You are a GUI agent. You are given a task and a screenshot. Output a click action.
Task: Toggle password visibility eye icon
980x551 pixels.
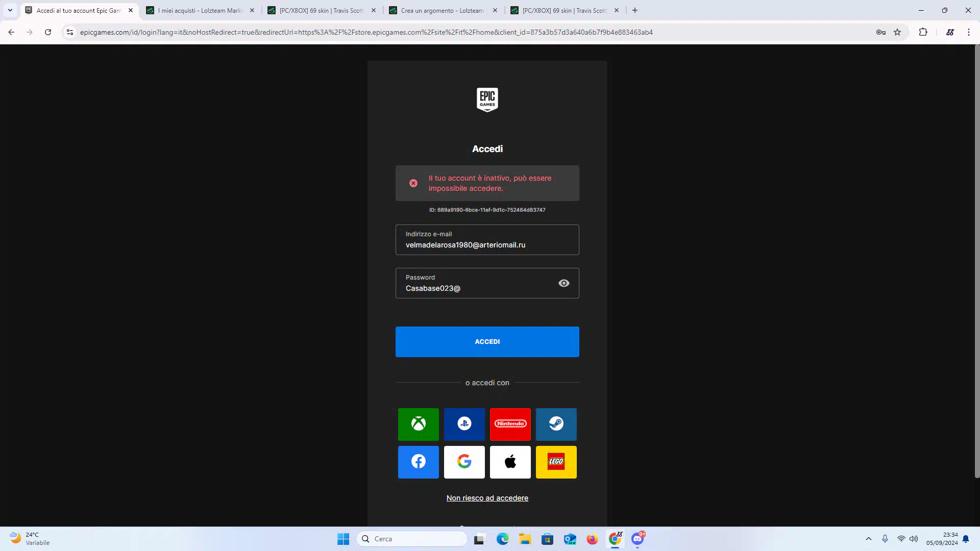point(563,283)
